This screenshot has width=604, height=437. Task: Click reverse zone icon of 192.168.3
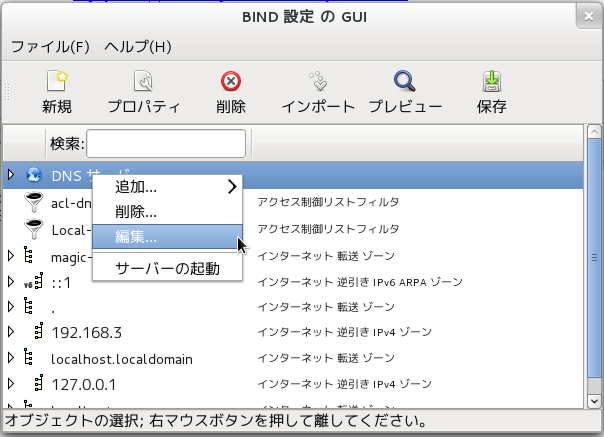39,331
